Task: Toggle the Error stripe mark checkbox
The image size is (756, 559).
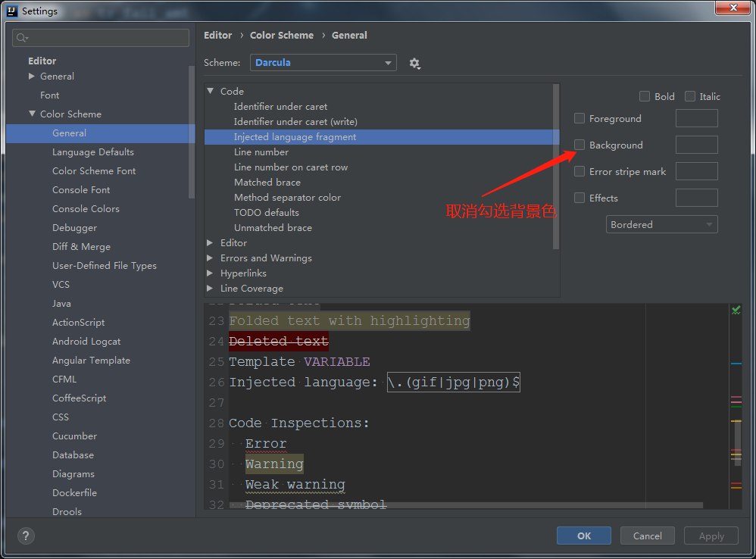Action: (x=579, y=171)
